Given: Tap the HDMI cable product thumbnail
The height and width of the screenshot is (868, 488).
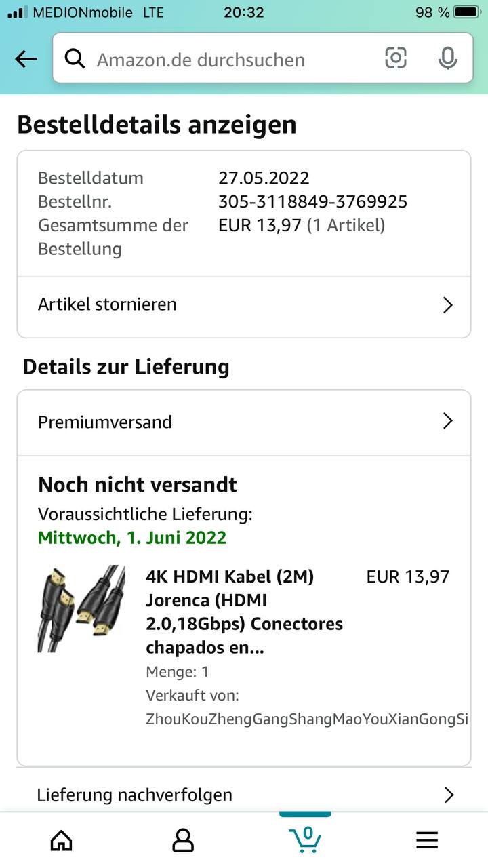Looking at the screenshot, I should [x=81, y=608].
